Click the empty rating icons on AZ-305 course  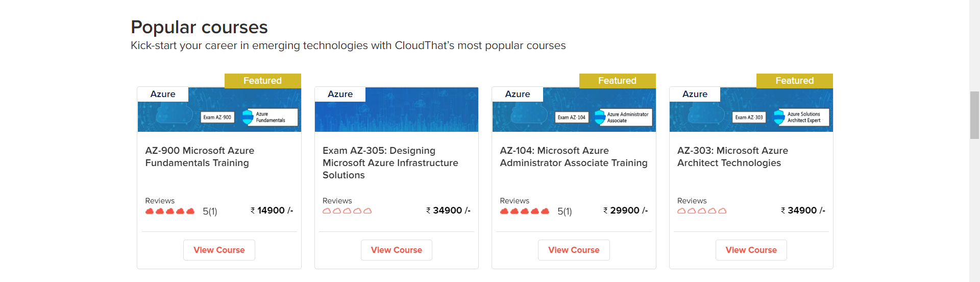[347, 210]
